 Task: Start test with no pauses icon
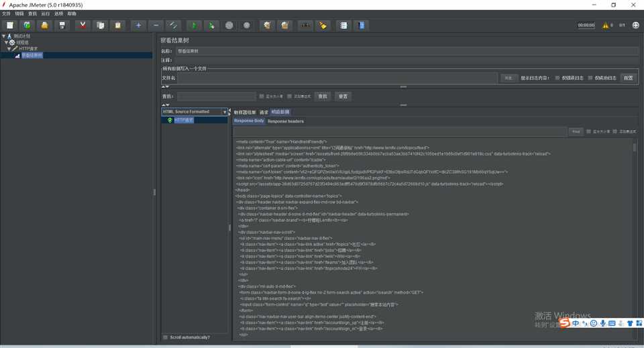pyautogui.click(x=211, y=25)
